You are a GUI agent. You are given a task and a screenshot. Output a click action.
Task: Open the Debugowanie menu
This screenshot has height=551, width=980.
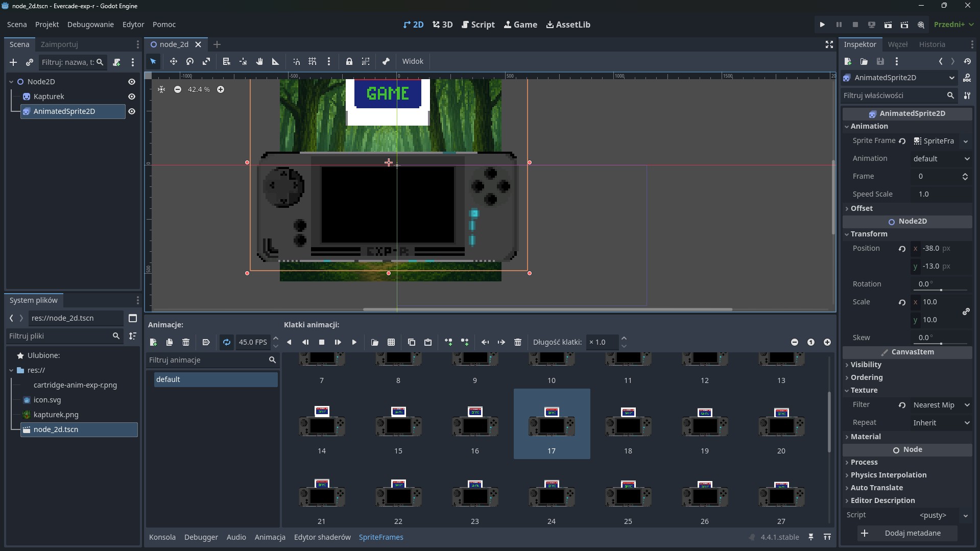point(90,25)
